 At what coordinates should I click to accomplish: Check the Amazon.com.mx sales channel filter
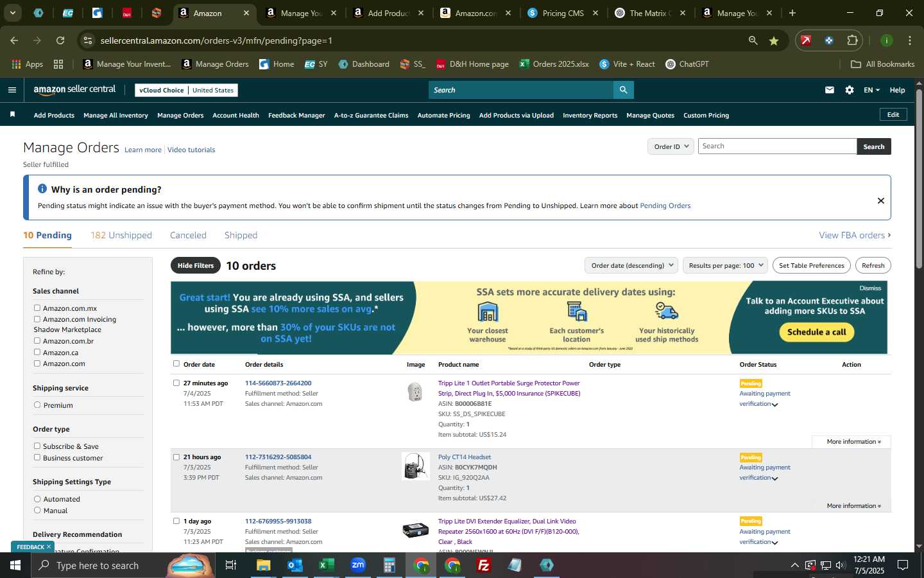coord(37,308)
